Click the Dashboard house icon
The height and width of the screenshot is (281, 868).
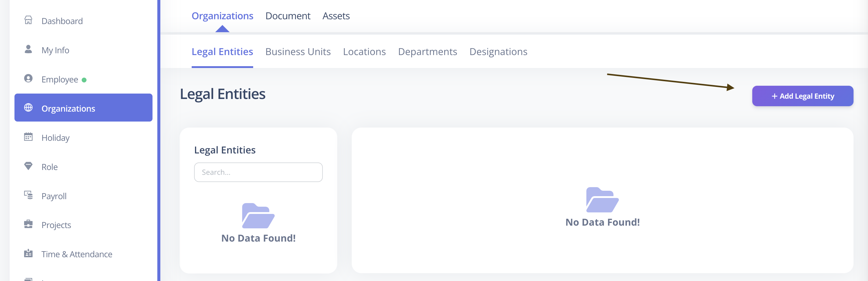28,20
